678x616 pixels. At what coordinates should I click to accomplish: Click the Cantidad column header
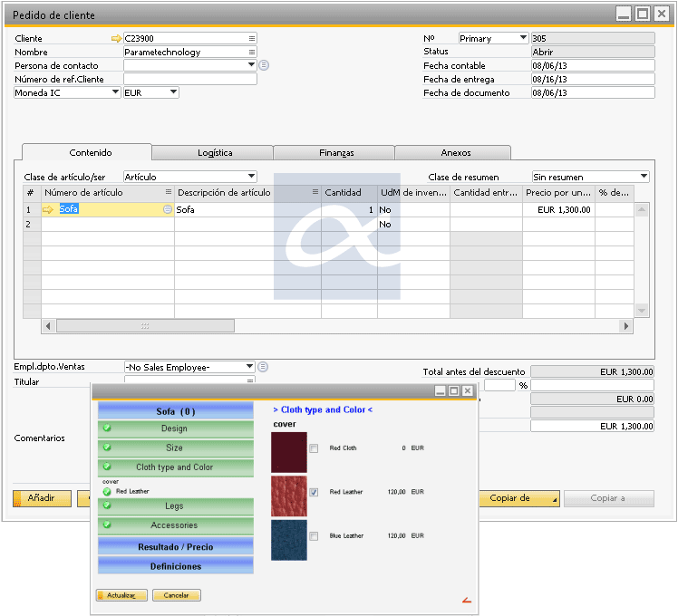coord(349,193)
